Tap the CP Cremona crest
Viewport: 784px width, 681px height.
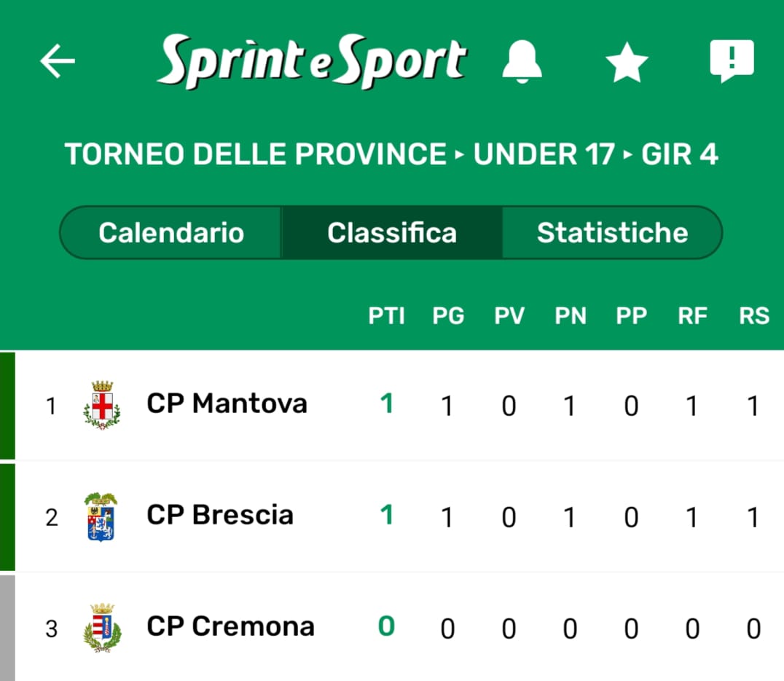102,627
